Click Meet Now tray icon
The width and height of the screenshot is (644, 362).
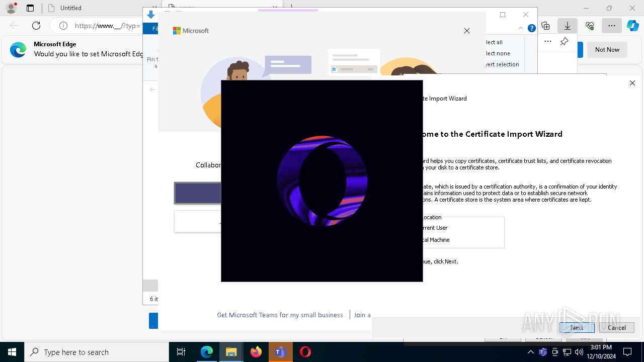click(555, 352)
